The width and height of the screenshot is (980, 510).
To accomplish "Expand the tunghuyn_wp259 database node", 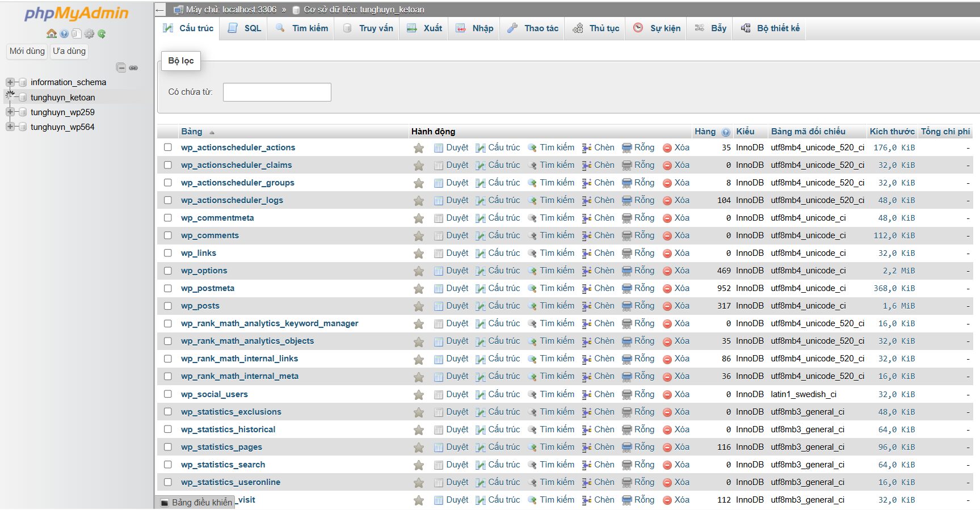I will click(10, 112).
